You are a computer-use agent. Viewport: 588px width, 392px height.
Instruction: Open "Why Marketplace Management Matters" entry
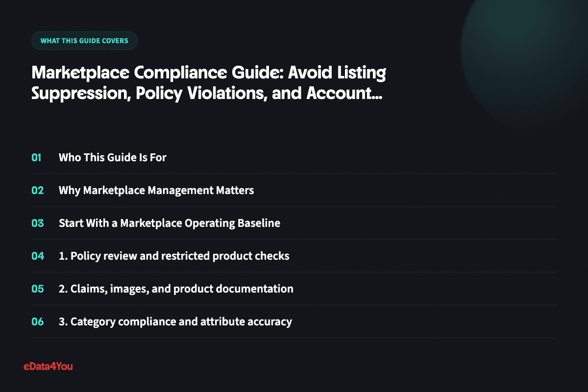tap(156, 190)
